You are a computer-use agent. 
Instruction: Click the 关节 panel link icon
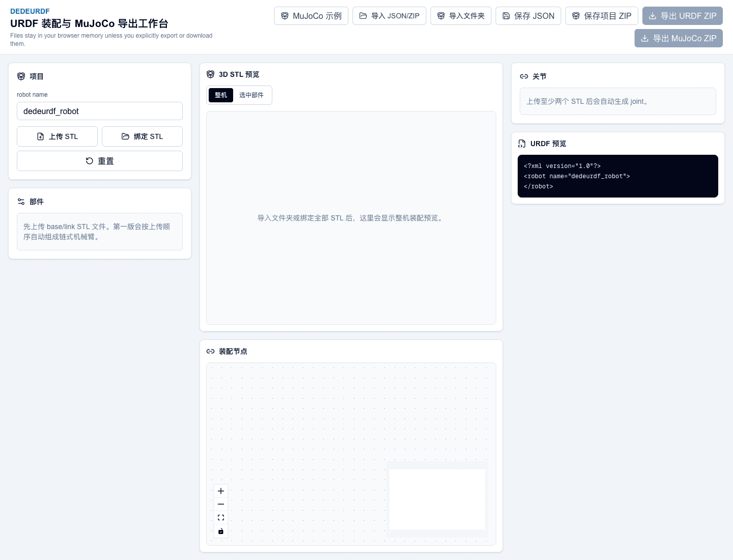524,76
